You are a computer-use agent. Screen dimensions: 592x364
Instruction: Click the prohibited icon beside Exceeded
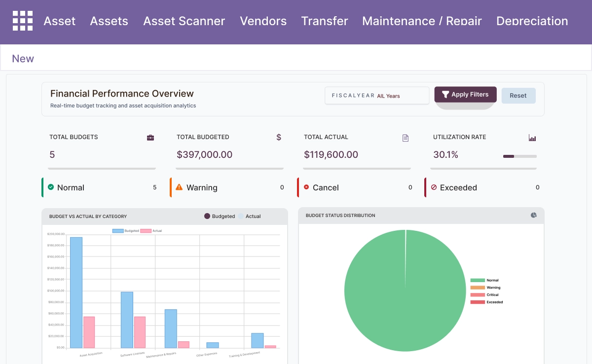(x=434, y=187)
